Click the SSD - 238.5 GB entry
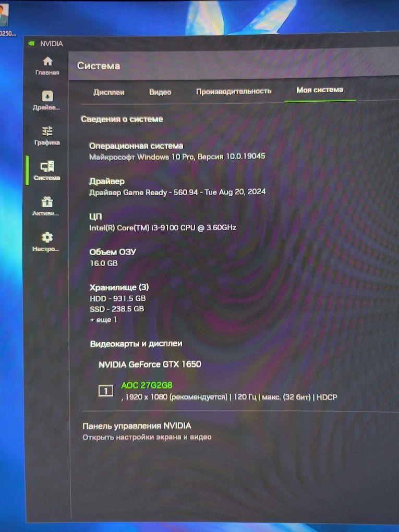 point(117,309)
